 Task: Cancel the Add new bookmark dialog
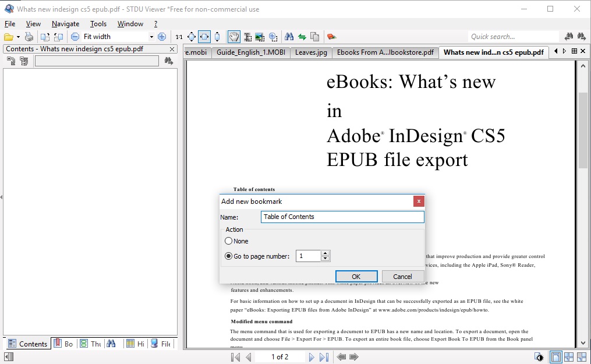click(x=403, y=276)
